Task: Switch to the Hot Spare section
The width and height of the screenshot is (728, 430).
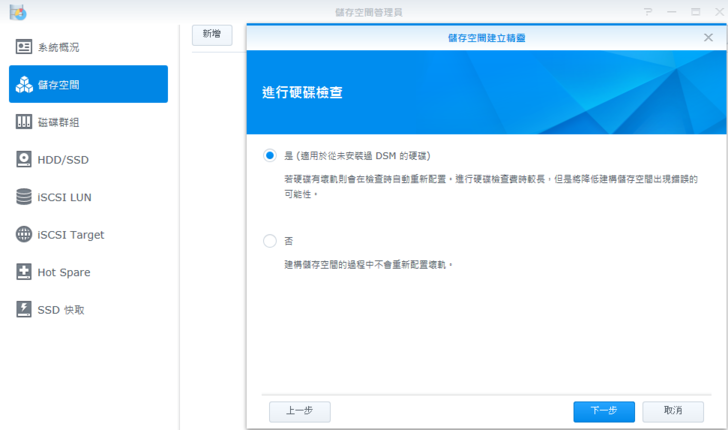Action: tap(64, 272)
